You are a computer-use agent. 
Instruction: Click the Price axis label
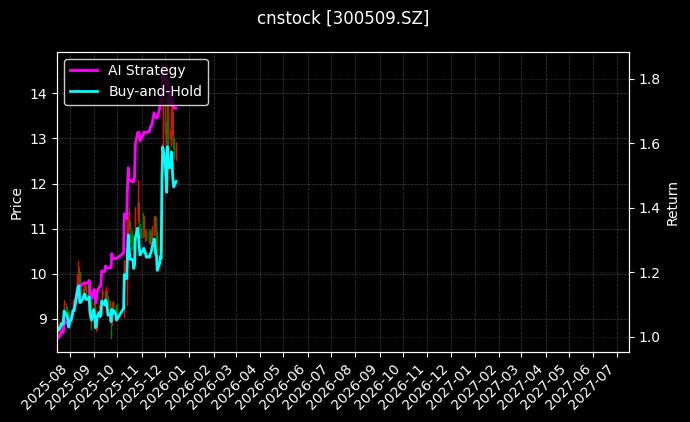16,204
